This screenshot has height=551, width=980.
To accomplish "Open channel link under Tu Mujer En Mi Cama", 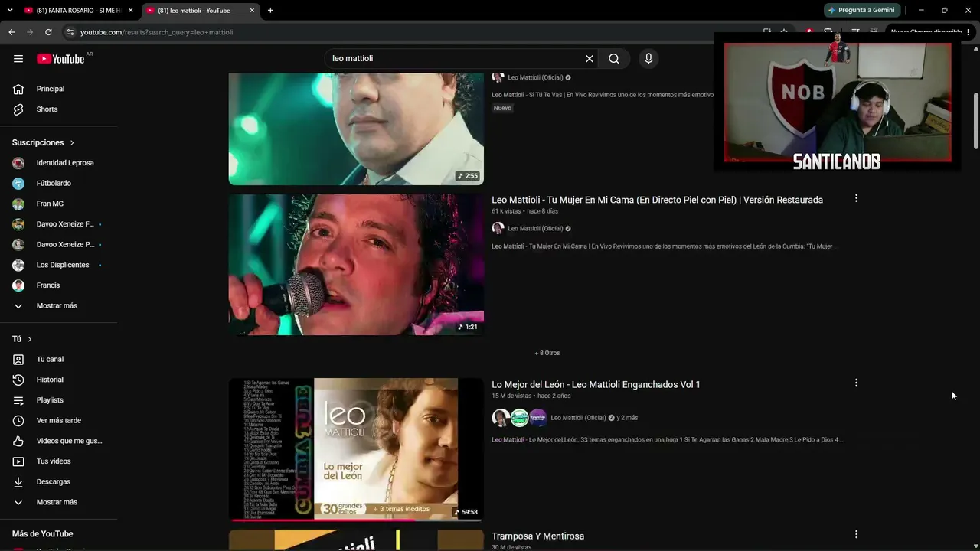I will [x=535, y=228].
